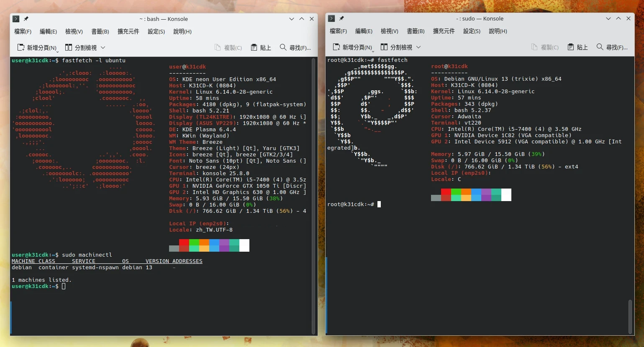Screen dimensions: 644x347
Task: Click Paste icon in left Konsole toolbar
Action: tap(254, 47)
